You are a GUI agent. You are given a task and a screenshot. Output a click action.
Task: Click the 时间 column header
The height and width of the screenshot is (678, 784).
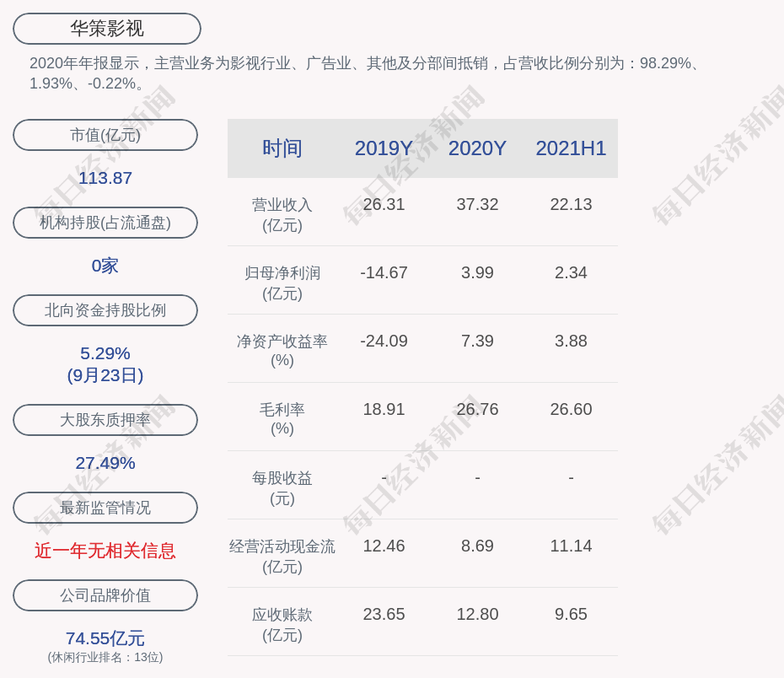[x=282, y=148]
